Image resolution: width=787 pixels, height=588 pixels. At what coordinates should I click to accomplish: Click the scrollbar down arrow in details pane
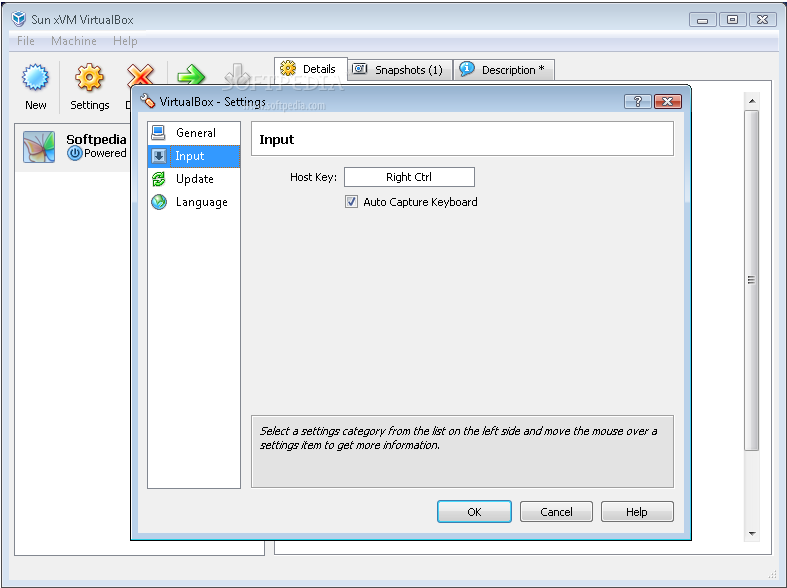[752, 534]
